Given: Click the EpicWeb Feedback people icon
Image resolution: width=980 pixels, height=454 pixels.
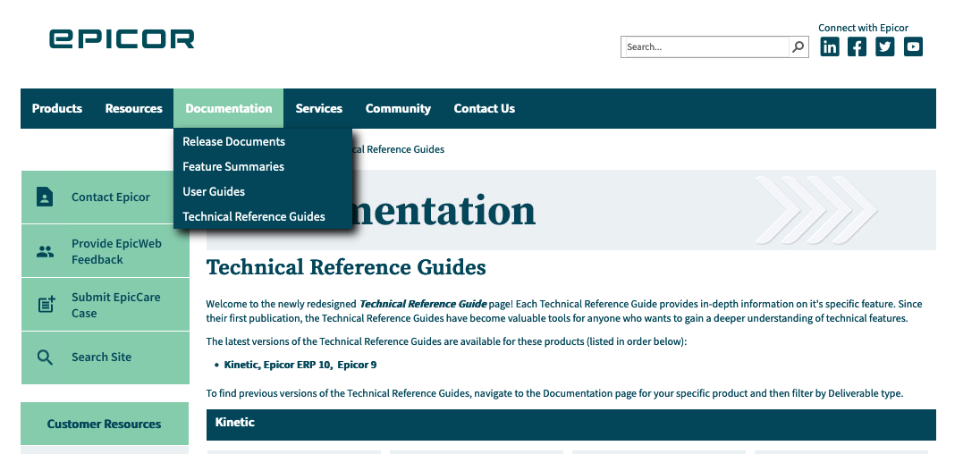Looking at the screenshot, I should coord(45,252).
